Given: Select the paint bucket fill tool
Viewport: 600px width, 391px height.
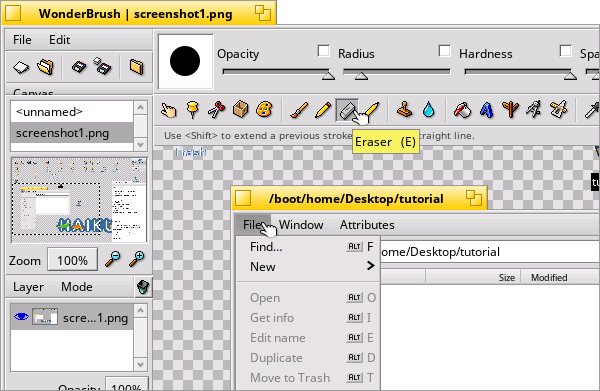Looking at the screenshot, I should 462,110.
